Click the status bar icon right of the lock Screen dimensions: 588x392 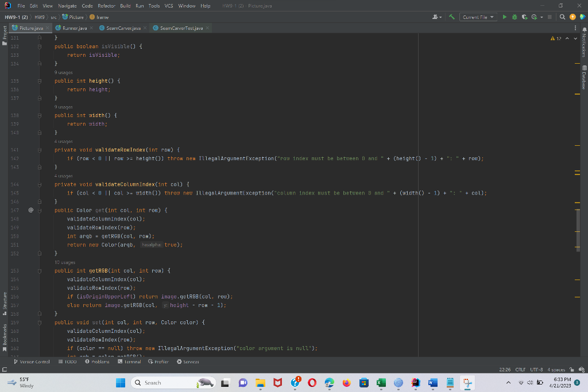pyautogui.click(x=581, y=370)
